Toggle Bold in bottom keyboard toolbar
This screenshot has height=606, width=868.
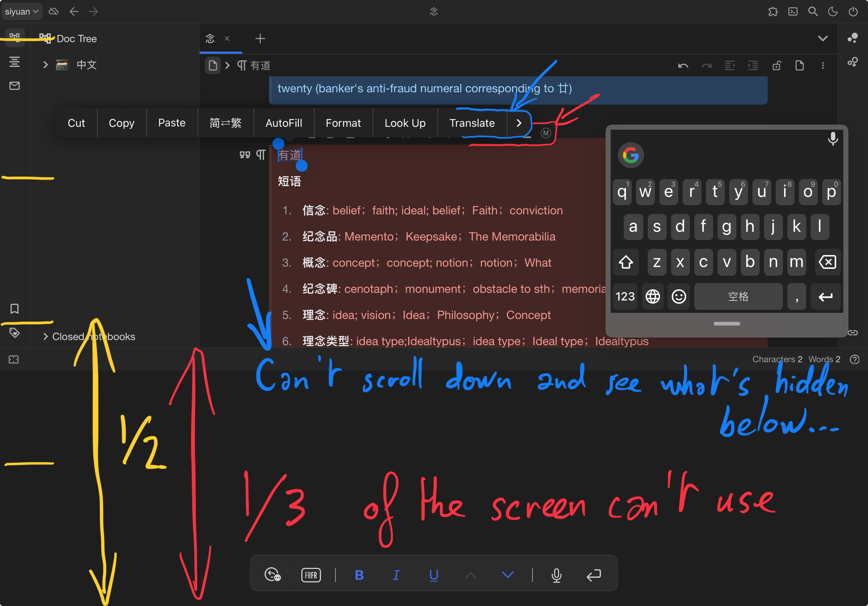click(x=359, y=575)
